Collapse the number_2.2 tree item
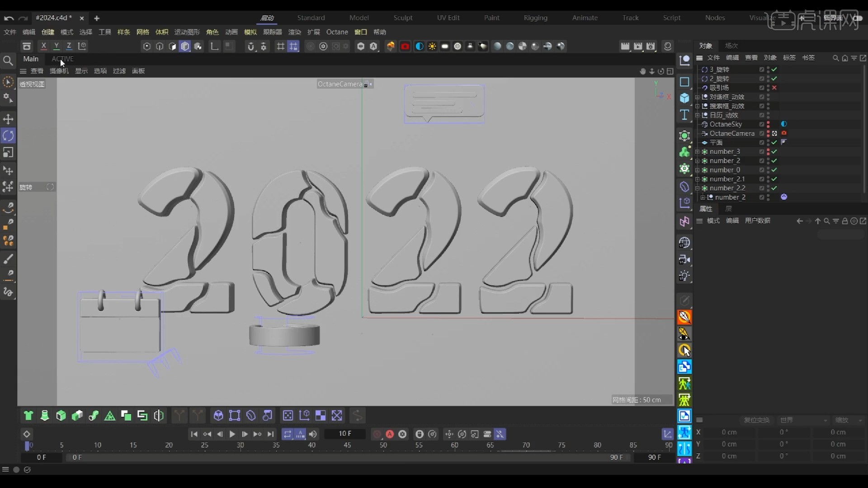868x488 pixels. click(698, 188)
